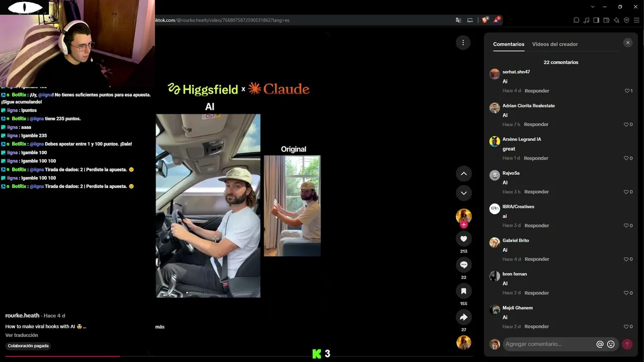Bookmark the video with the save icon

[463, 291]
